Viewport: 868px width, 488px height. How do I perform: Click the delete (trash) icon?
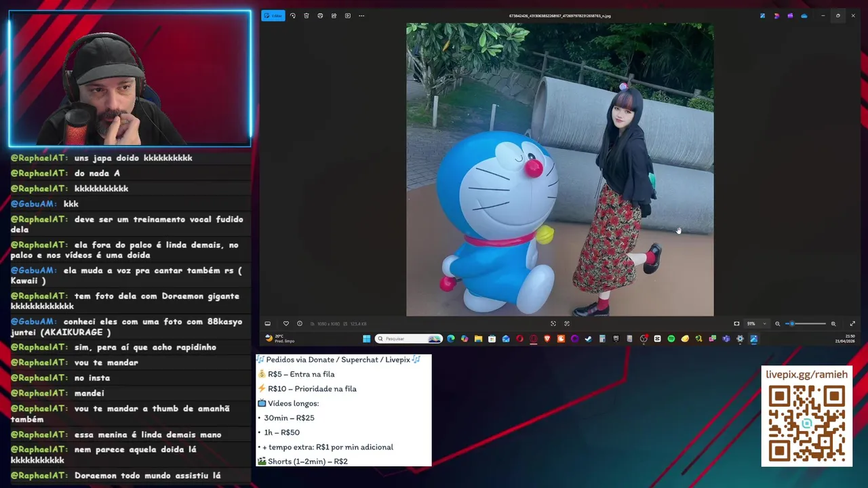307,16
